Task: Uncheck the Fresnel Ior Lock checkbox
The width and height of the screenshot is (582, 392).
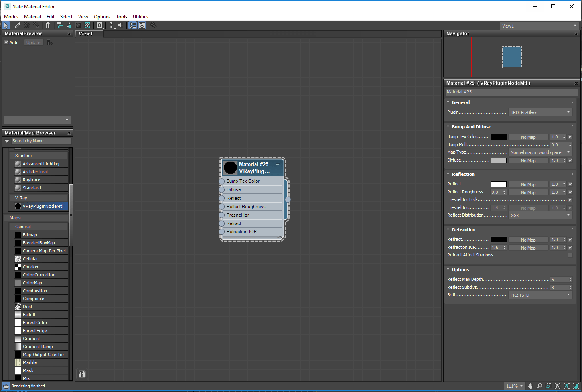Action: [570, 199]
